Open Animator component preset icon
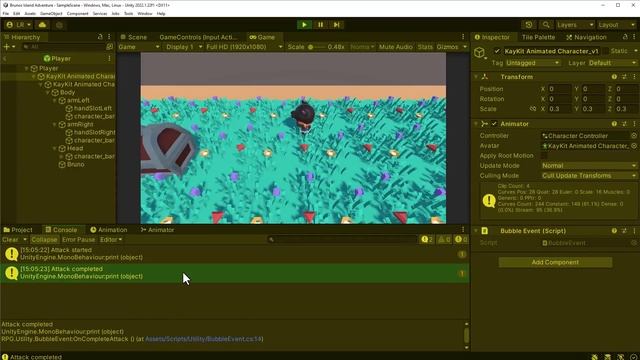 tap(624, 124)
